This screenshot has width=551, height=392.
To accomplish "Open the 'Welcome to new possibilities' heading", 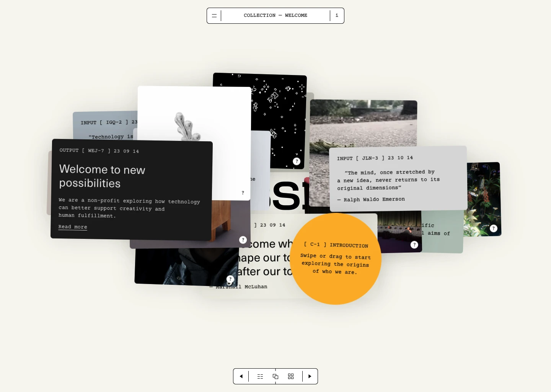I will coord(102,176).
